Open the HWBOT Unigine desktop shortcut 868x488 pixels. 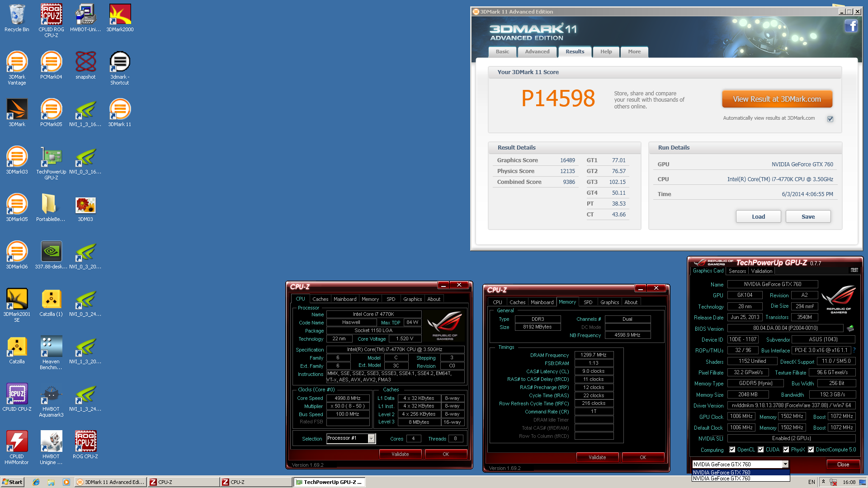coord(51,447)
